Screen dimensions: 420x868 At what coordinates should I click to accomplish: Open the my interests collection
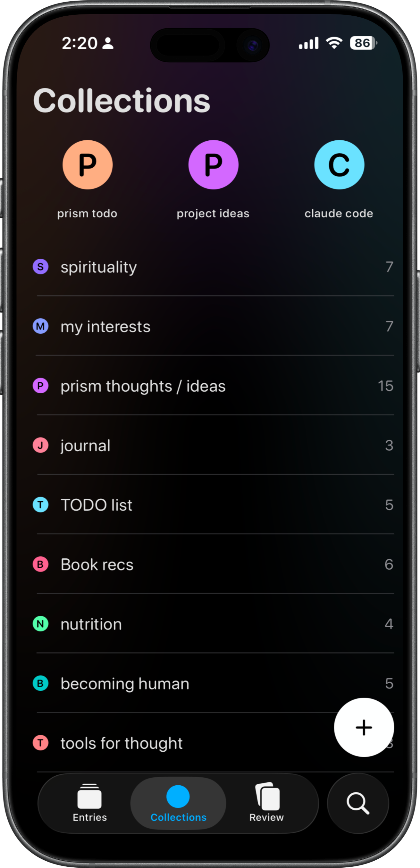[x=105, y=327]
